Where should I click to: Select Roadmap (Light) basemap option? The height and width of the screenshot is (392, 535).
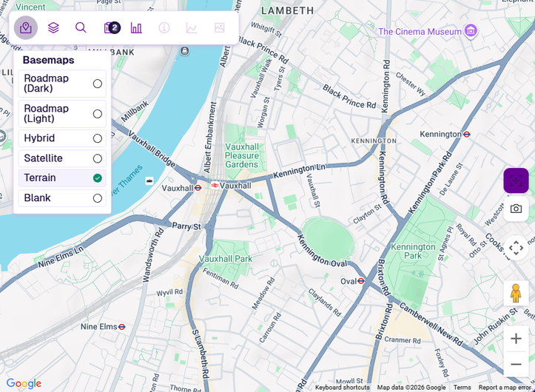click(62, 114)
